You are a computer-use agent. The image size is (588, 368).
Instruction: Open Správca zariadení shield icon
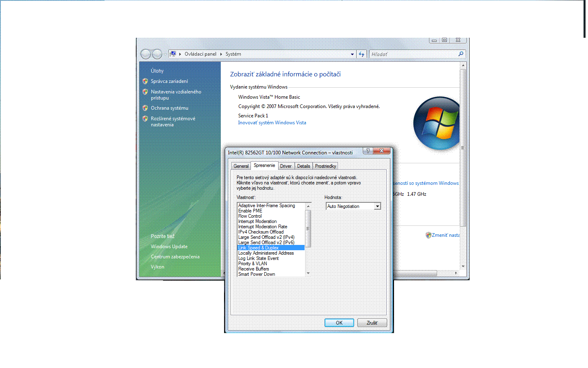point(145,81)
